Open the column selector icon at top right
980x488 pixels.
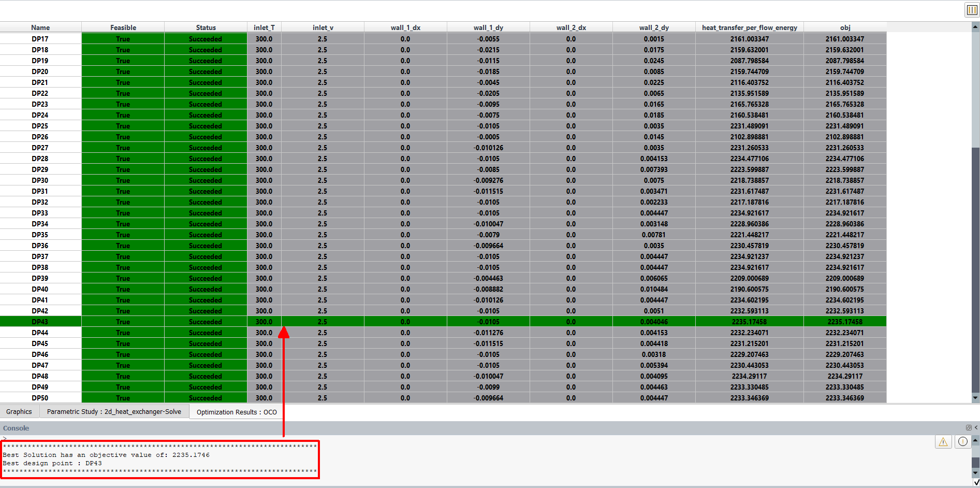(x=971, y=9)
